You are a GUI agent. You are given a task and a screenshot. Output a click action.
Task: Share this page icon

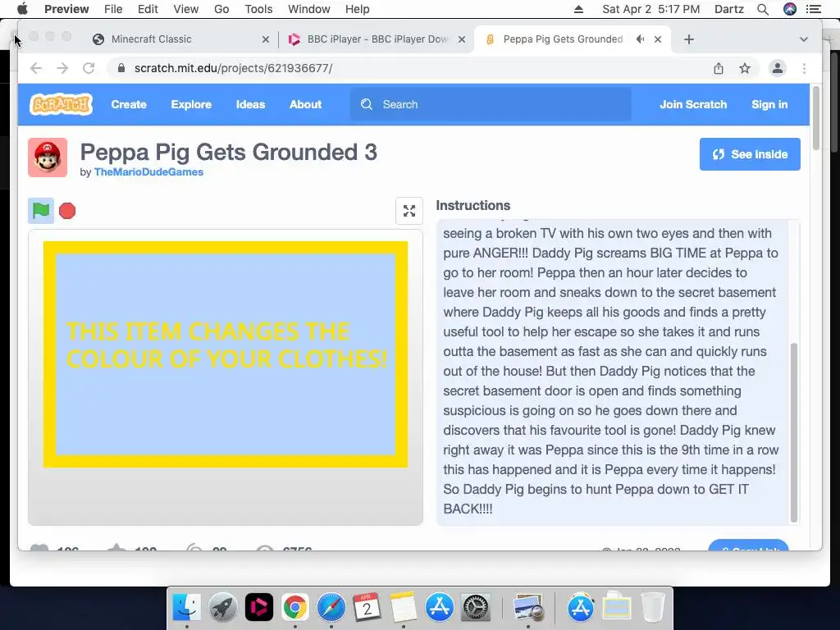[x=719, y=68]
